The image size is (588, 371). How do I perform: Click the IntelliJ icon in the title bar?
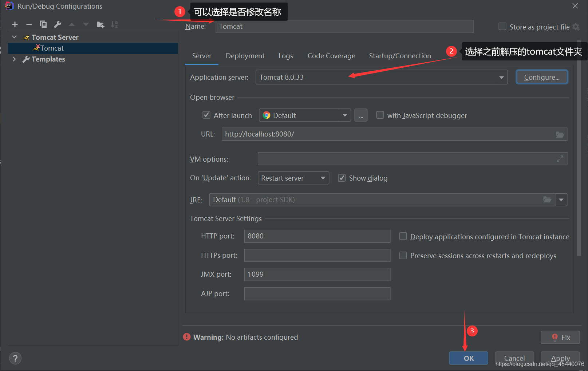(x=9, y=6)
